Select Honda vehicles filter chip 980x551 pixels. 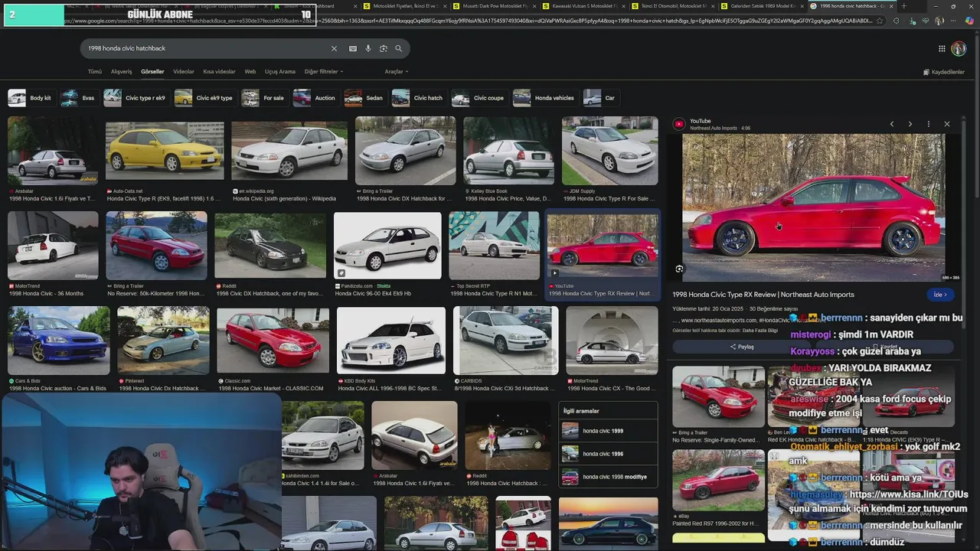(x=544, y=98)
